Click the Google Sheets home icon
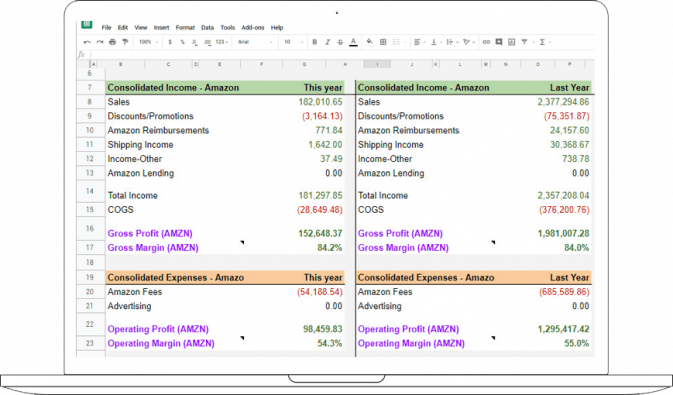Screen dimensions: 673x395 87,24
